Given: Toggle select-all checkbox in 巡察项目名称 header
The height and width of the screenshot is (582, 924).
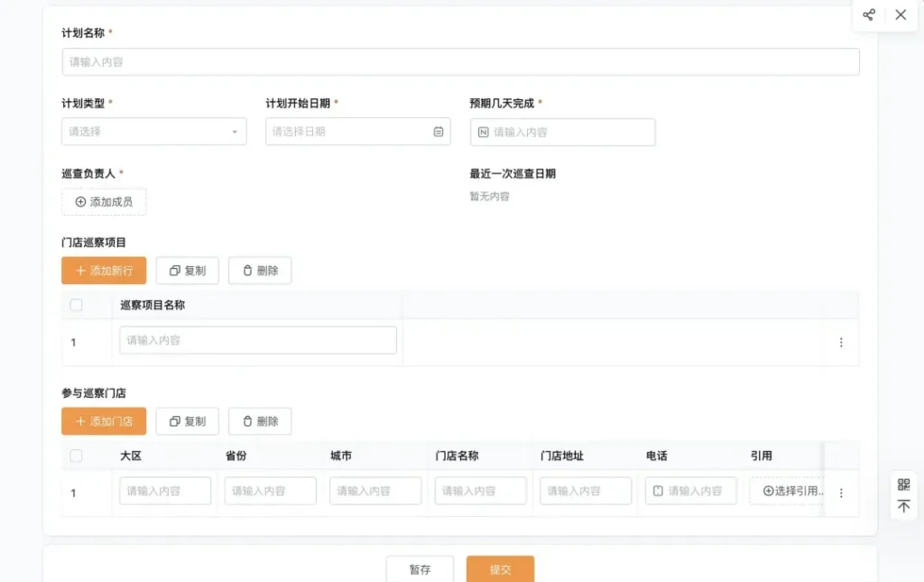Looking at the screenshot, I should [76, 306].
